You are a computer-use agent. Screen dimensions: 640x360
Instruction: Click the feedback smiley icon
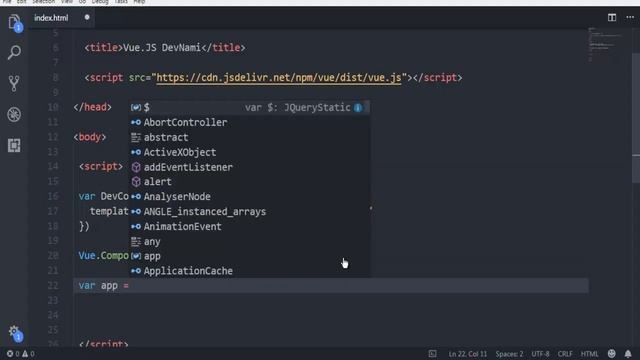[611, 353]
